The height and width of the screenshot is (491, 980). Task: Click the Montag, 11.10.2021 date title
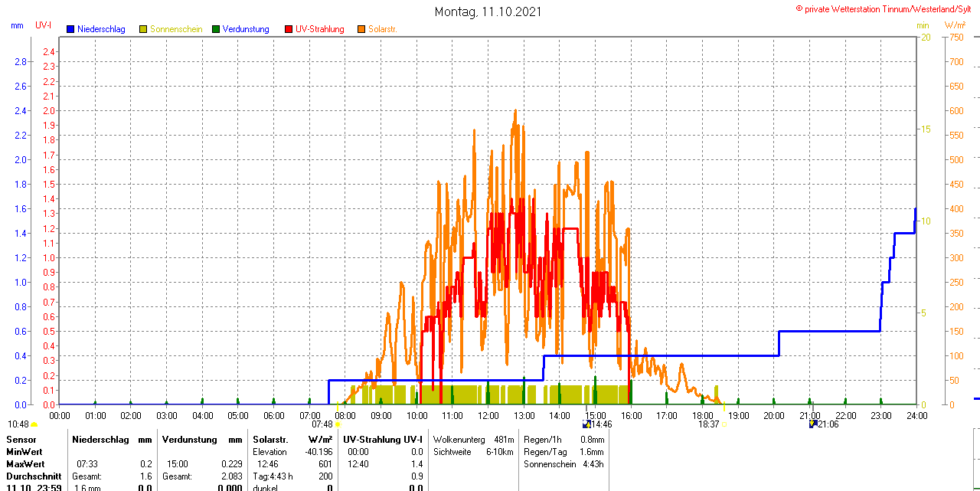[488, 11]
